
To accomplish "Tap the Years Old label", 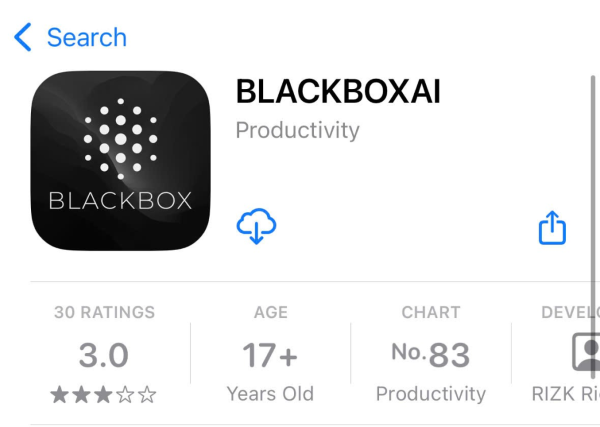I will click(x=270, y=394).
